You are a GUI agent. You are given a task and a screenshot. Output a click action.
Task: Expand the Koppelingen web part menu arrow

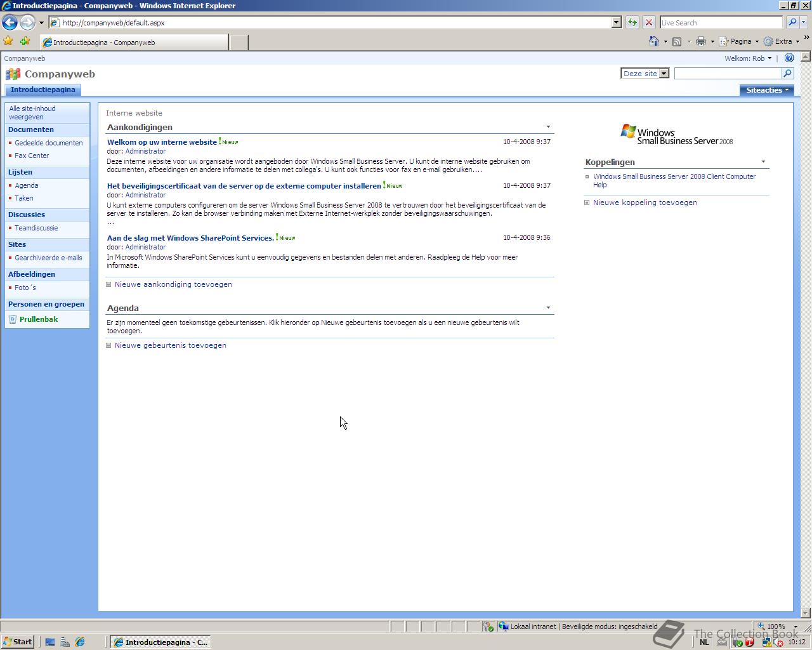click(763, 162)
